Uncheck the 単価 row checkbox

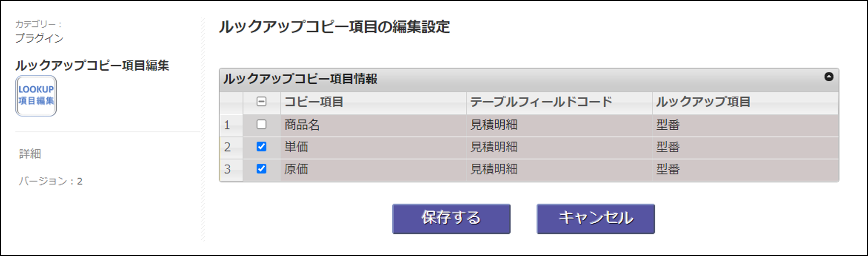click(262, 147)
